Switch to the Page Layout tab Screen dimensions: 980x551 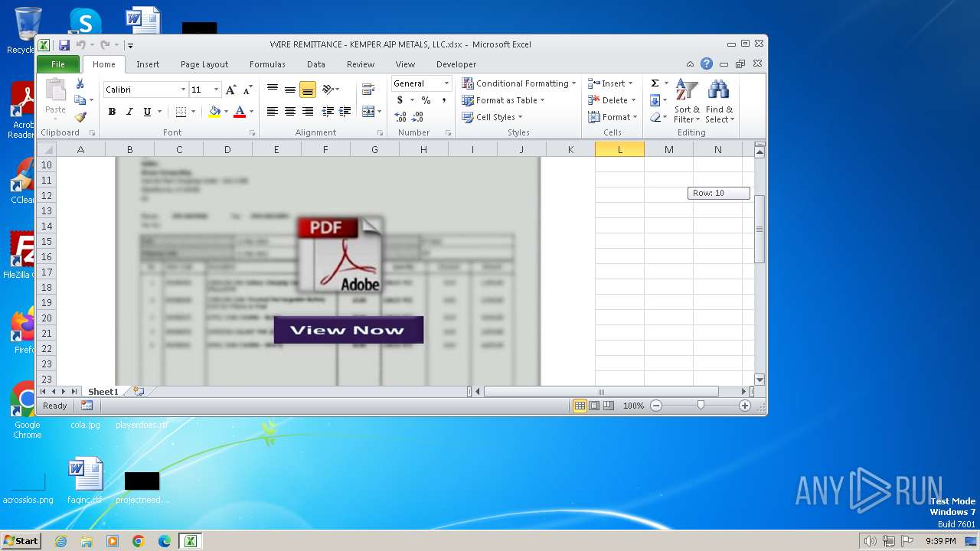204,64
